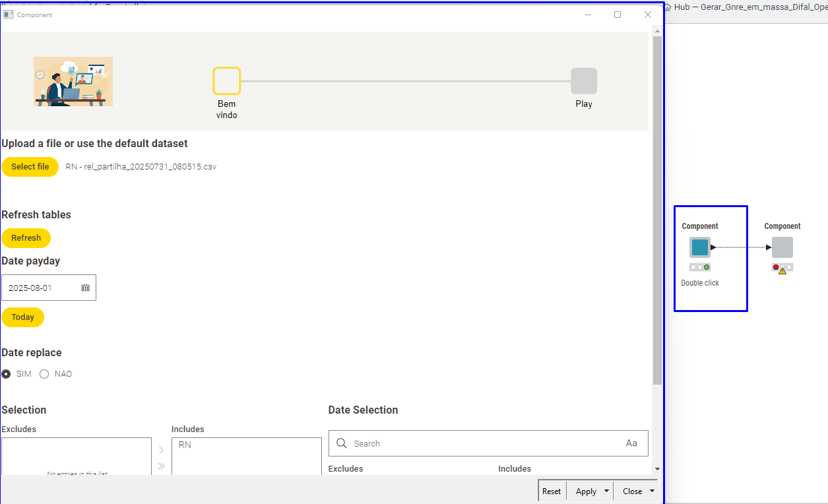The width and height of the screenshot is (828, 504).
Task: Open the Close dropdown arrow
Action: click(x=653, y=491)
